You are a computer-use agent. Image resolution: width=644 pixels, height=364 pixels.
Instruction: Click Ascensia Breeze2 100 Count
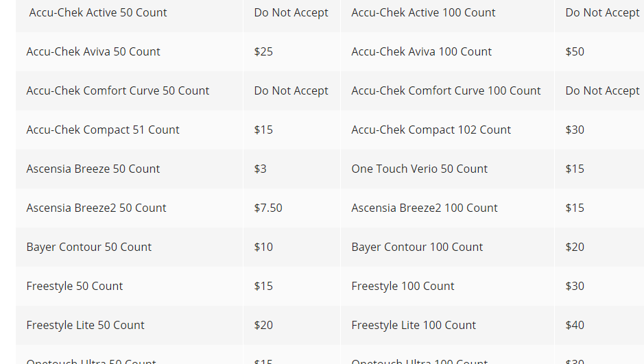425,208
